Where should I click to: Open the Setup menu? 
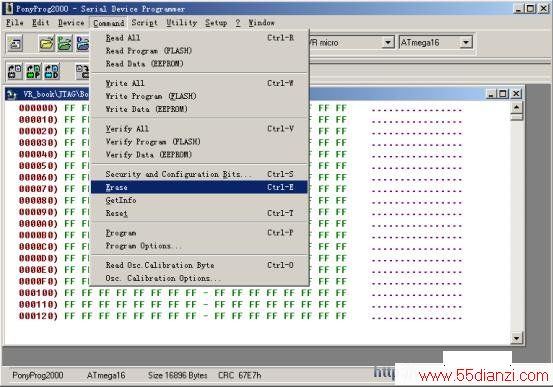pyautogui.click(x=216, y=23)
